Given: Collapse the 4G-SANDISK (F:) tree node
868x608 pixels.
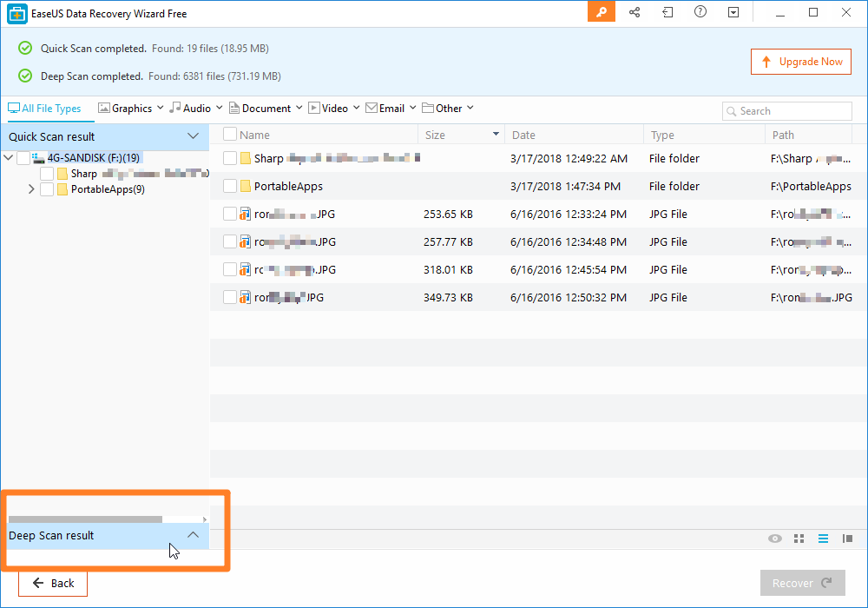Looking at the screenshot, I should [9, 158].
